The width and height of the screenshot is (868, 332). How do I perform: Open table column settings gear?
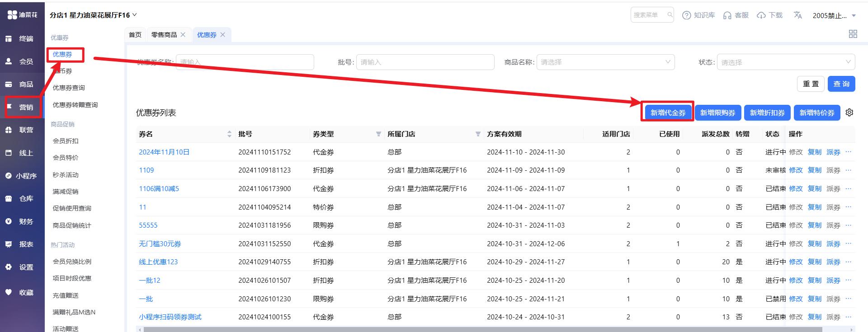pos(849,112)
